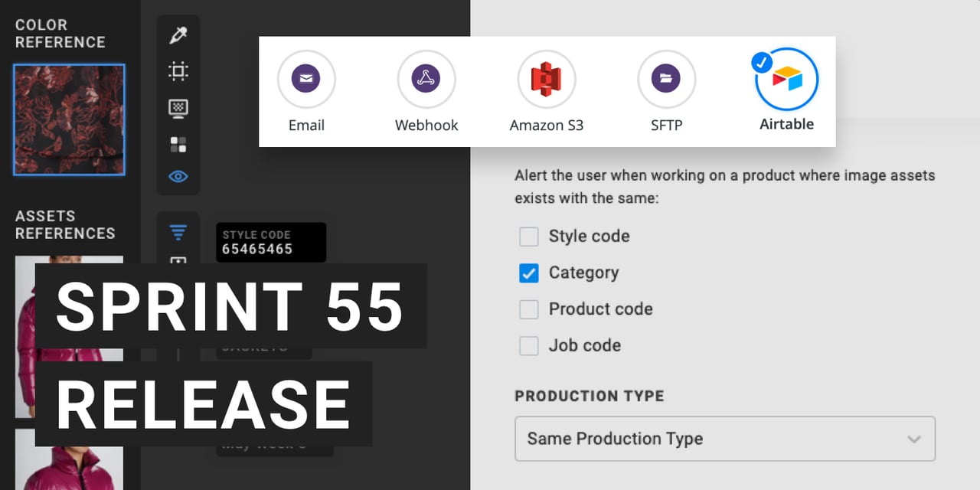Screen dimensions: 980x490
Task: Click the crop frame tool icon
Action: click(x=178, y=72)
